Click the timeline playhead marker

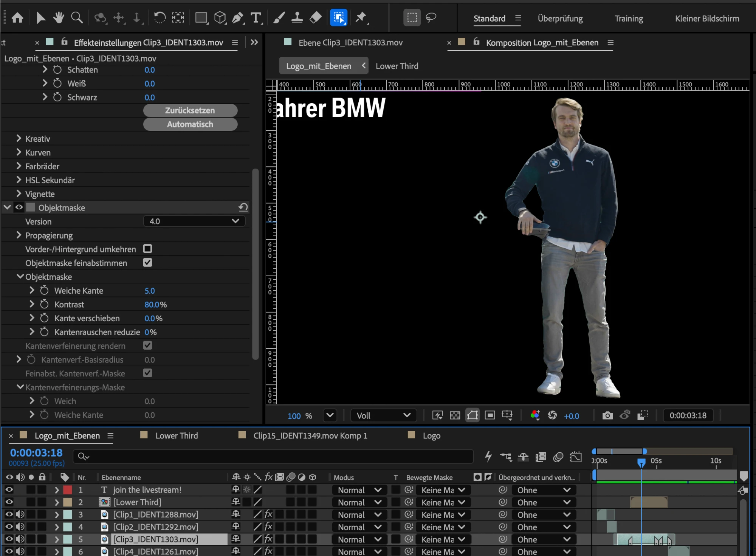click(x=641, y=462)
